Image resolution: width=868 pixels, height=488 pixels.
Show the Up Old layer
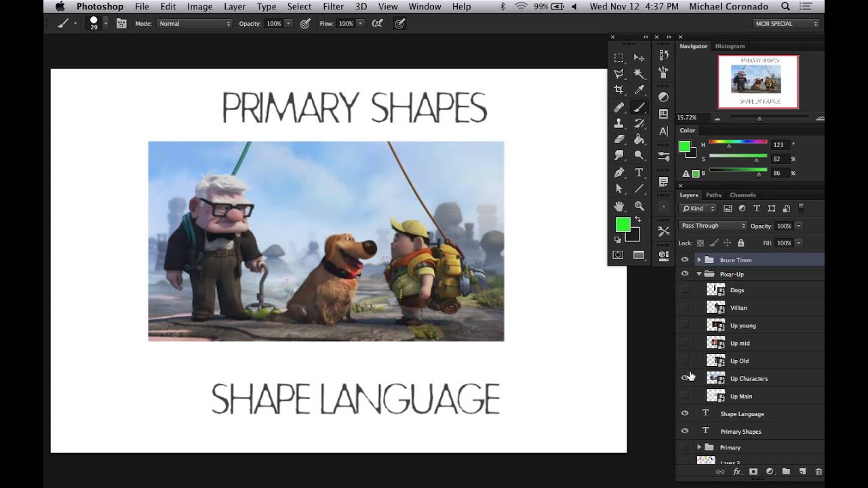coord(684,361)
